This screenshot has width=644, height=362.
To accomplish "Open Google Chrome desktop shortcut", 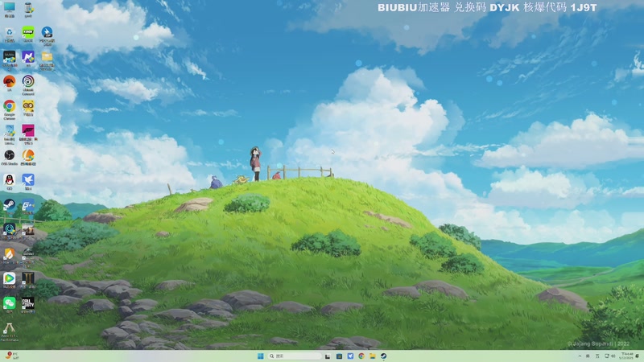I will point(9,109).
